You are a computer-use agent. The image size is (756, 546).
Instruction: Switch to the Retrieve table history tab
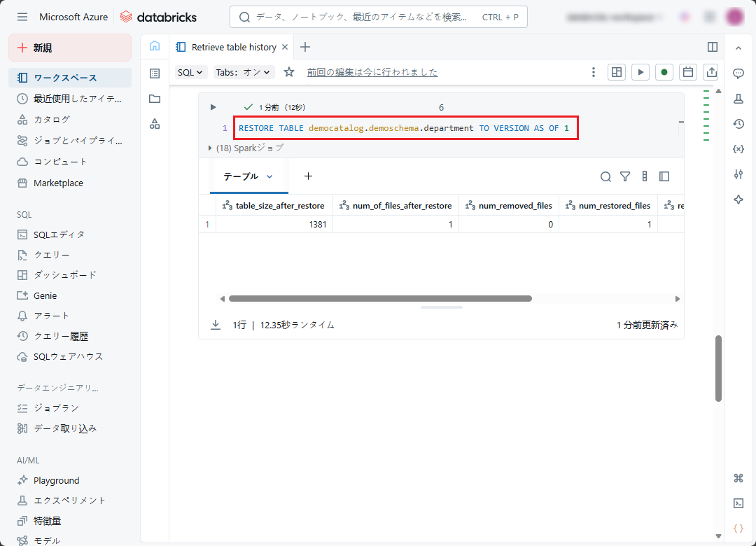(x=234, y=47)
